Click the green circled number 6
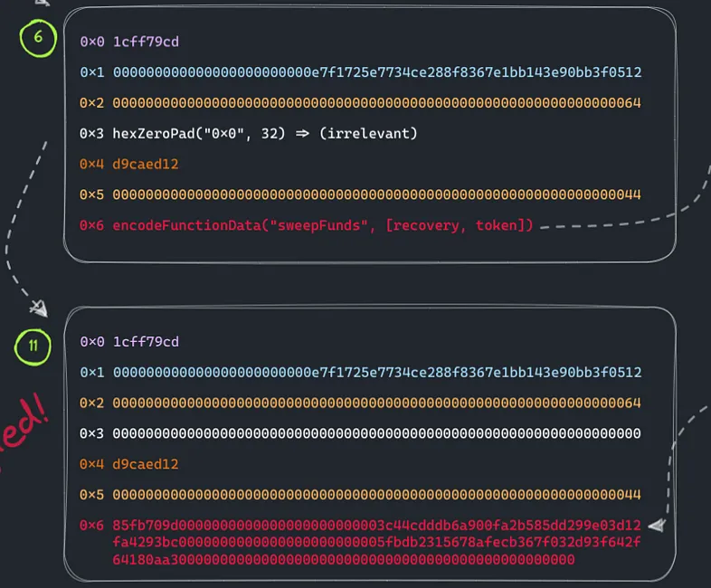711x588 pixels. (40, 41)
